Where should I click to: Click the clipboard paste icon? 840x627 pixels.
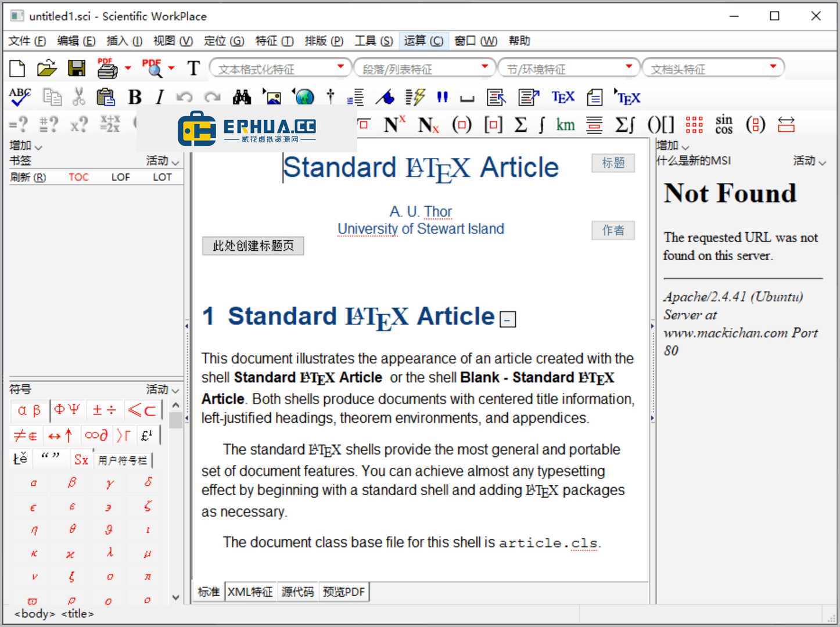tap(106, 97)
